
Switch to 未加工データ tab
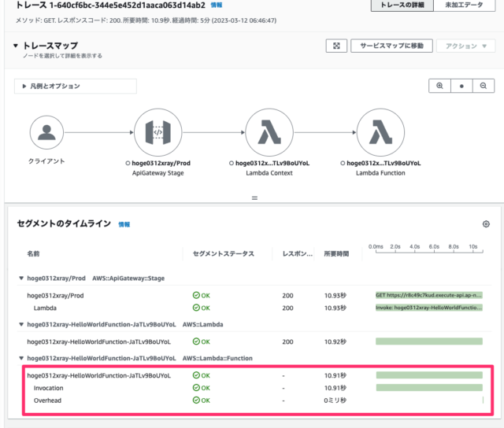pos(464,5)
